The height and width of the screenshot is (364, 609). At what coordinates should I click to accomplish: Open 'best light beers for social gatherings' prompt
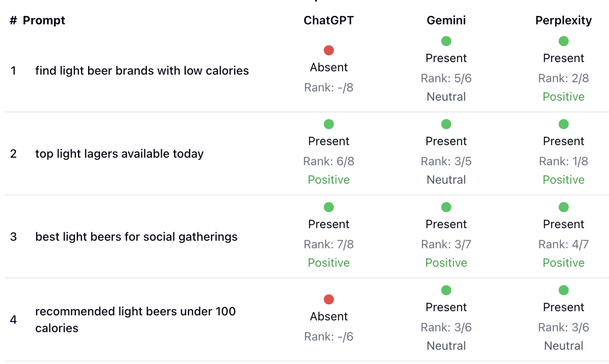tap(136, 237)
